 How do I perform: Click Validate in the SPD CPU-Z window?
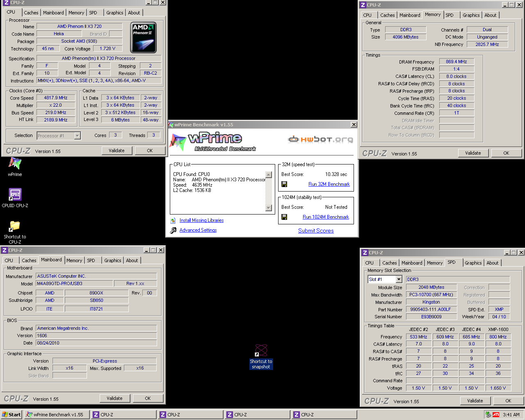[475, 401]
